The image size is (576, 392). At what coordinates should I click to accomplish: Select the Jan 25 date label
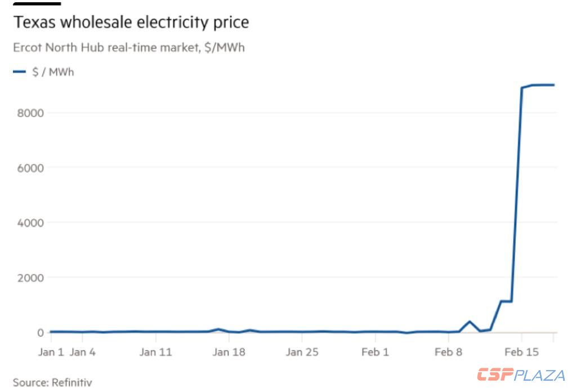(302, 352)
